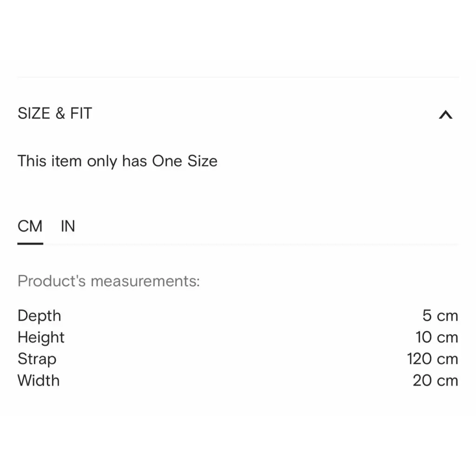Click the Depth measurement label
Image resolution: width=476 pixels, height=476 pixels.
coord(39,316)
